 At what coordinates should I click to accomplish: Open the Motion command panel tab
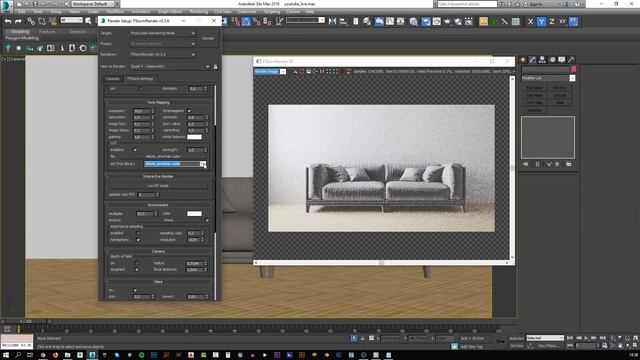[x=552, y=60]
